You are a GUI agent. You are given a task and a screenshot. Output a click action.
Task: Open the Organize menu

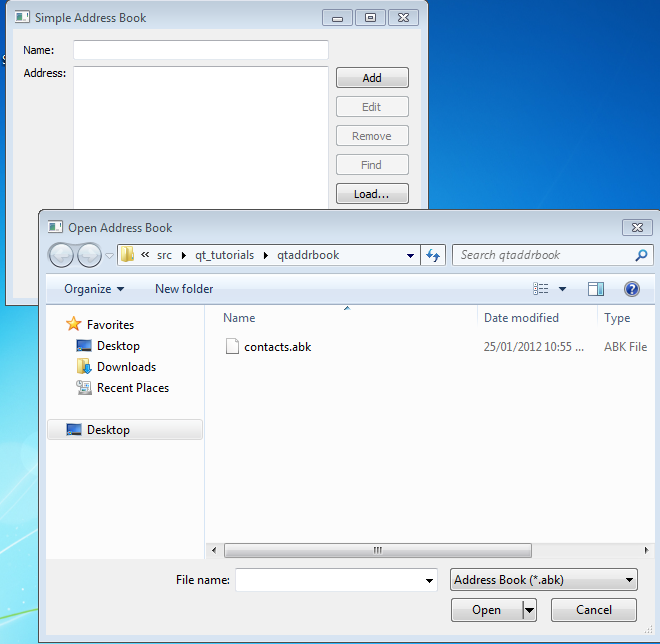pyautogui.click(x=94, y=289)
